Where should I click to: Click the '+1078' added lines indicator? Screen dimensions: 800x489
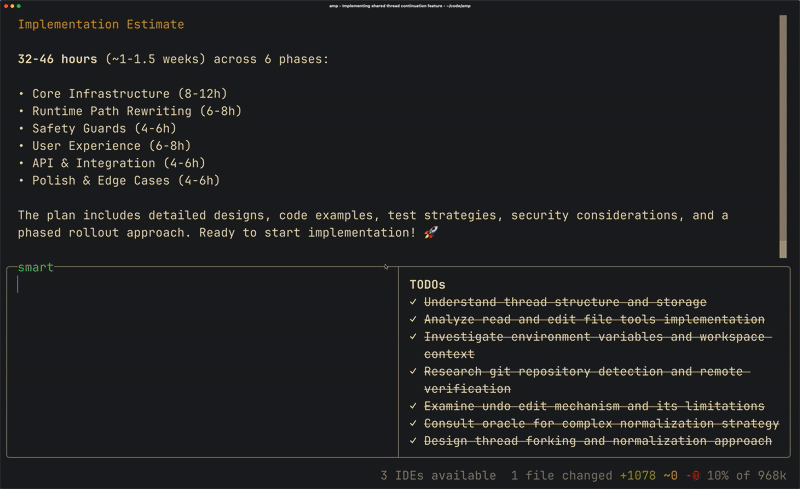639,475
